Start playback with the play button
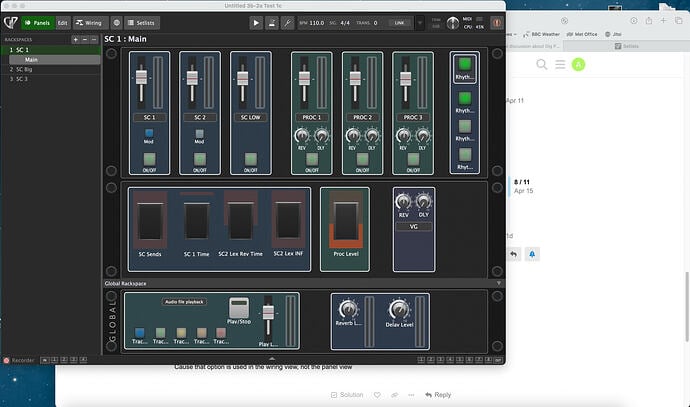This screenshot has height=407, width=690. coord(256,23)
